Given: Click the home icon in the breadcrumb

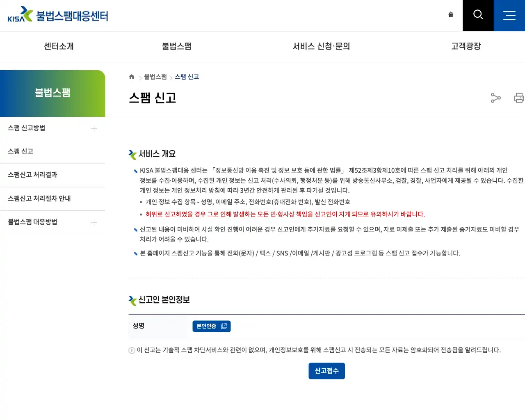Looking at the screenshot, I should click(x=131, y=76).
